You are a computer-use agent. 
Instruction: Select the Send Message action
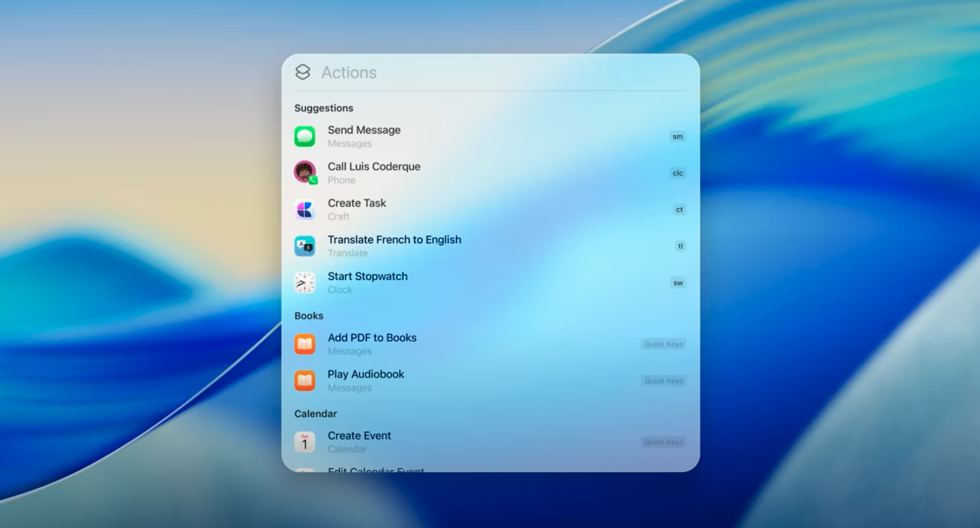click(x=364, y=130)
